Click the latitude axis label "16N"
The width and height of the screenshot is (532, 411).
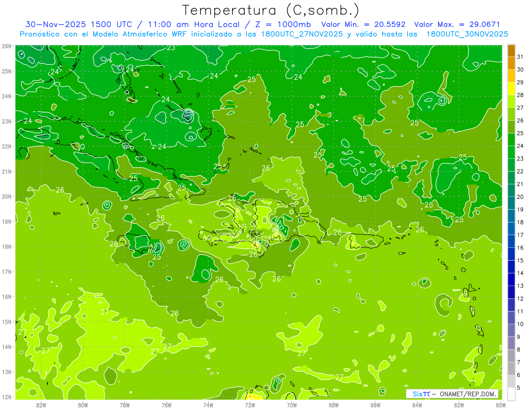coord(7,297)
